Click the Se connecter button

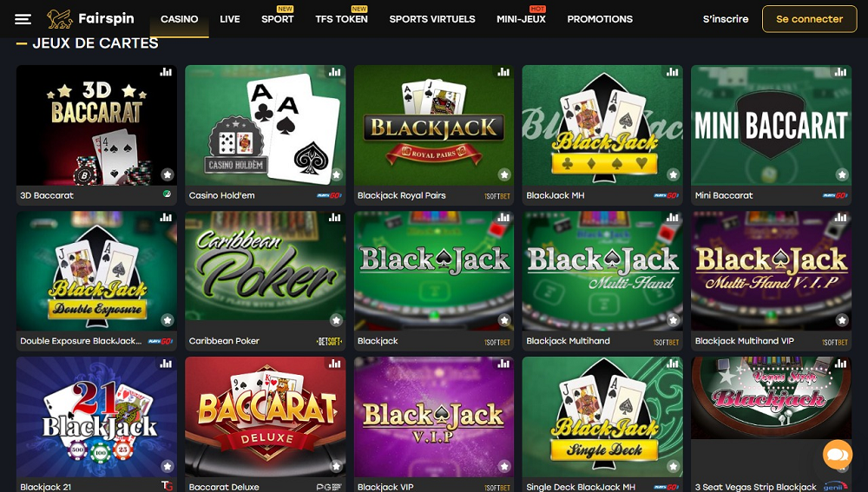[x=809, y=19]
